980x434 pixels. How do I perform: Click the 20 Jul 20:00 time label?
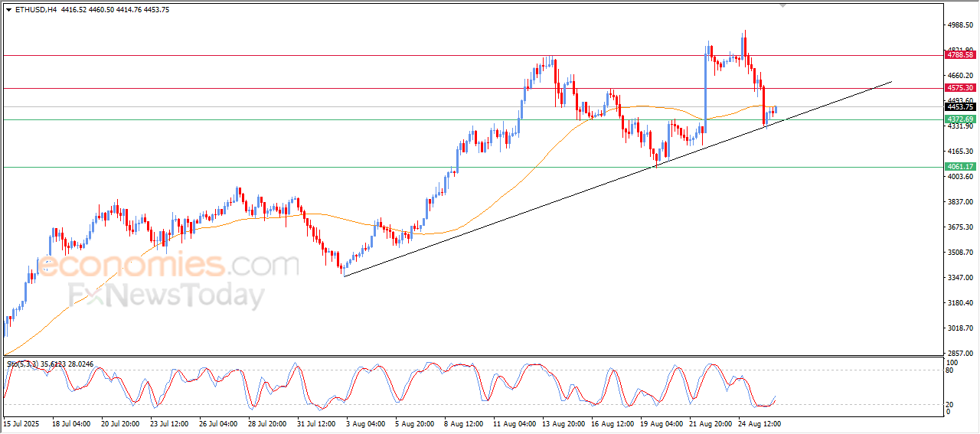click(x=120, y=423)
